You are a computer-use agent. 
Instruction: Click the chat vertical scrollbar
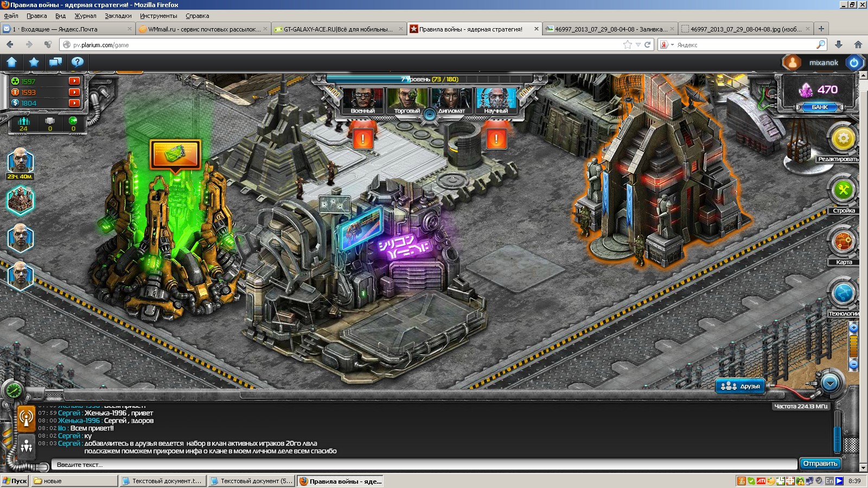pos(838,432)
